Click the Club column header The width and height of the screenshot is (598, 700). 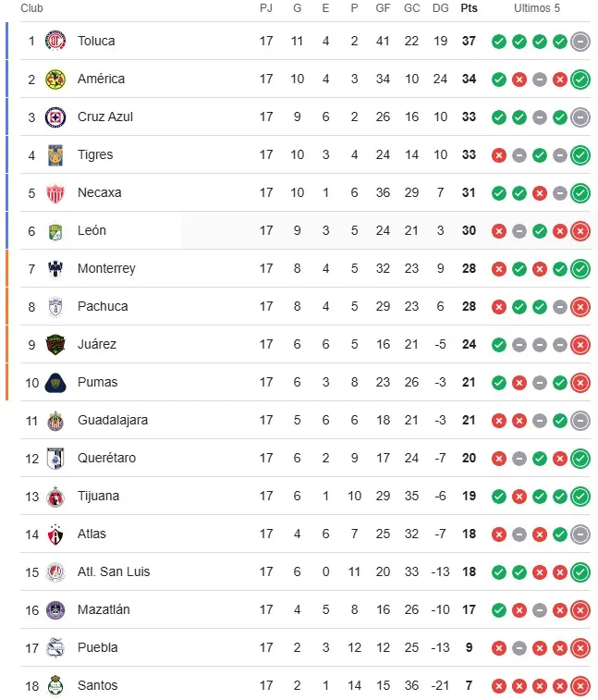pyautogui.click(x=31, y=8)
